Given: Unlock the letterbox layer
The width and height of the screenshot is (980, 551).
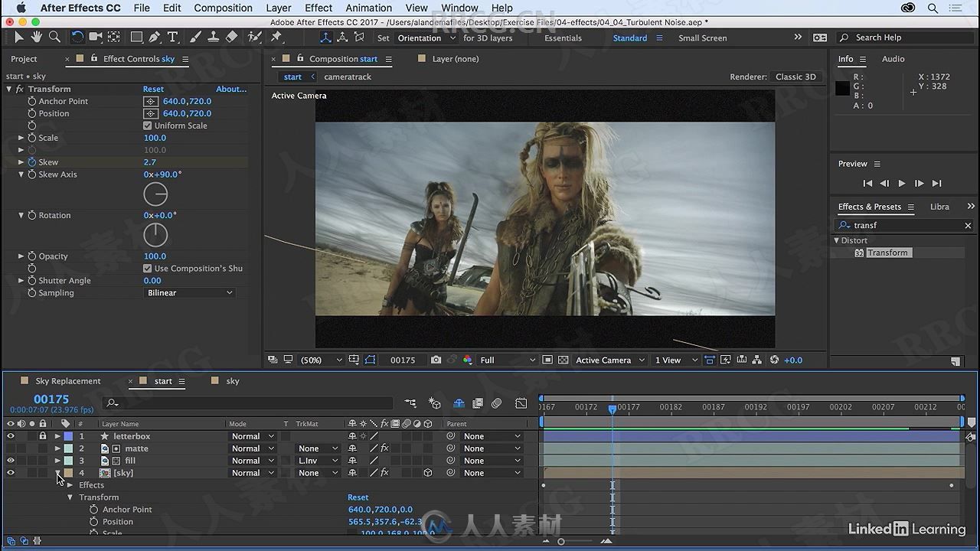Looking at the screenshot, I should (x=43, y=436).
